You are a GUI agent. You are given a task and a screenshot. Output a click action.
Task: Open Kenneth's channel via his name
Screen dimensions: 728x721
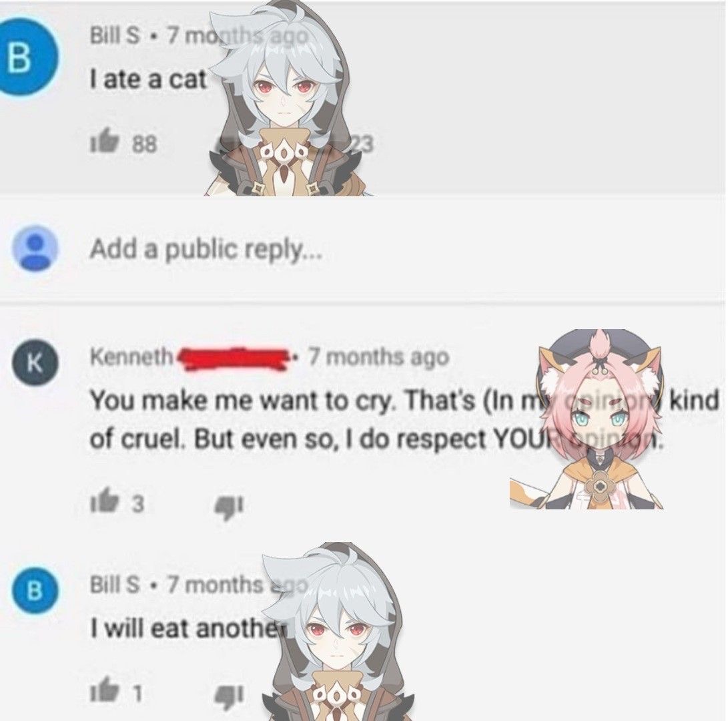[131, 356]
